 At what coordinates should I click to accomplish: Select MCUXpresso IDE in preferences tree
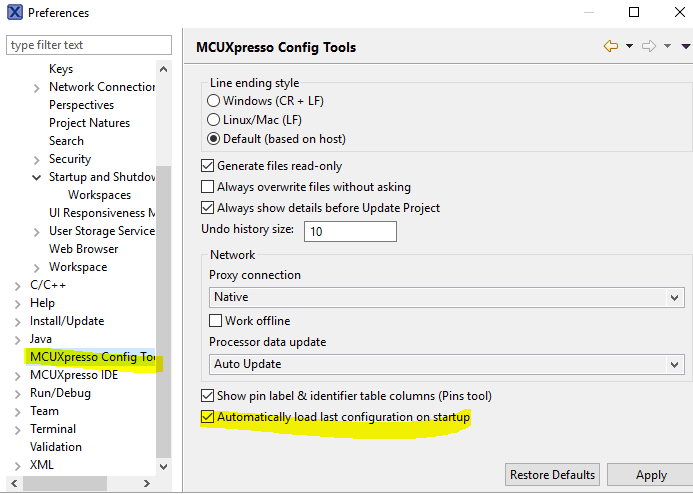tap(74, 375)
